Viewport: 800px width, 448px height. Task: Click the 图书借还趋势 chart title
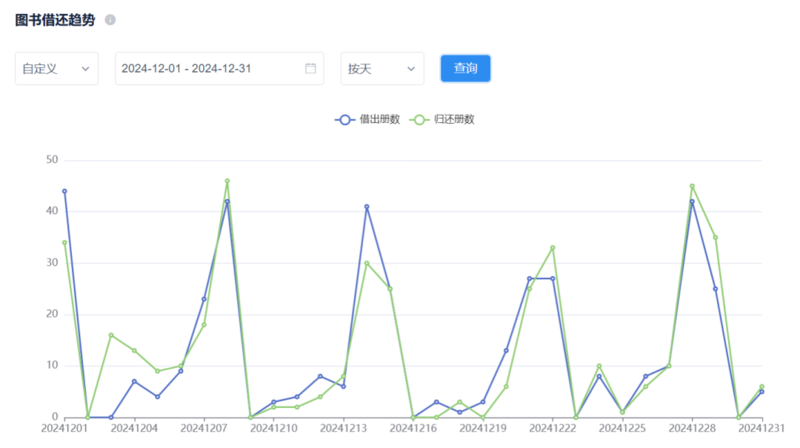tap(55, 20)
